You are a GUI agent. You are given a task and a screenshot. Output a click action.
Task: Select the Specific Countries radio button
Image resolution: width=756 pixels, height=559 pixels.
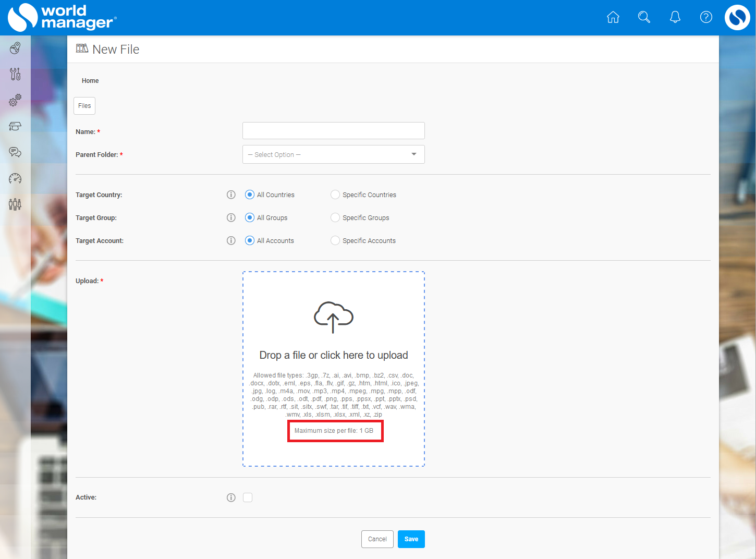335,195
